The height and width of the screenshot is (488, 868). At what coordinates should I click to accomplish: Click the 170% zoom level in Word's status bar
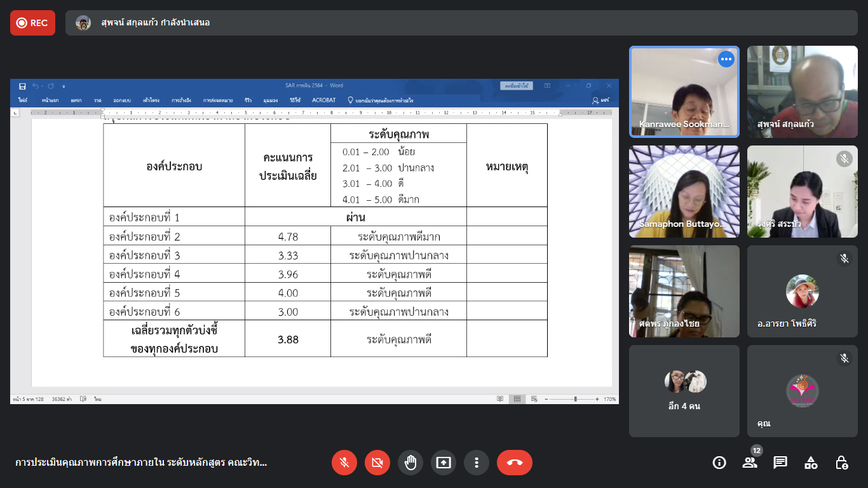[x=610, y=399]
